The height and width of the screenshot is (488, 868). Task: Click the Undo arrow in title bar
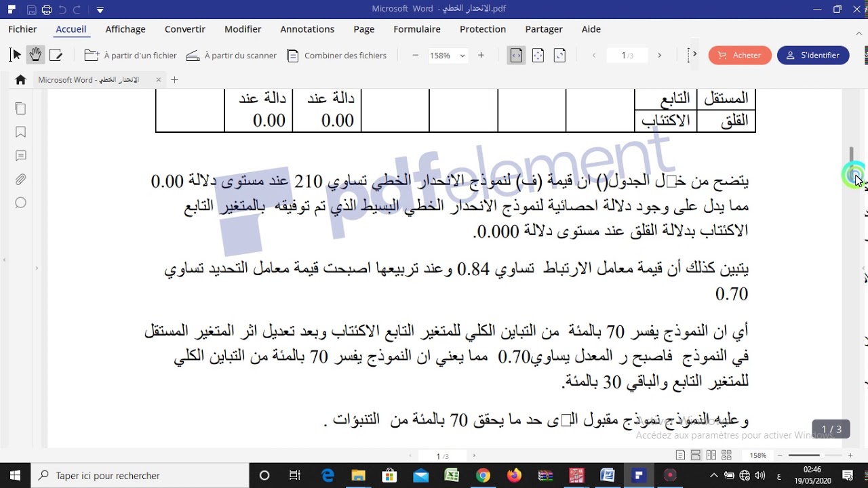click(x=62, y=9)
